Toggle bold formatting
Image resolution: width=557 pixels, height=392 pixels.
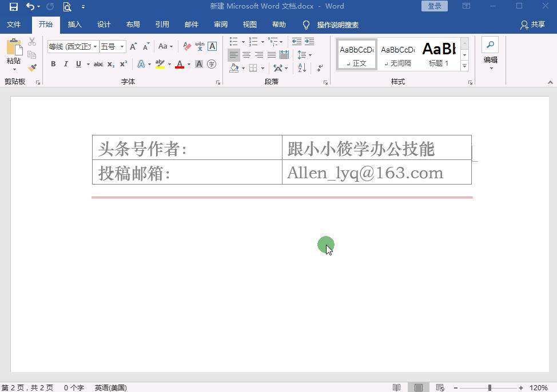(x=53, y=64)
